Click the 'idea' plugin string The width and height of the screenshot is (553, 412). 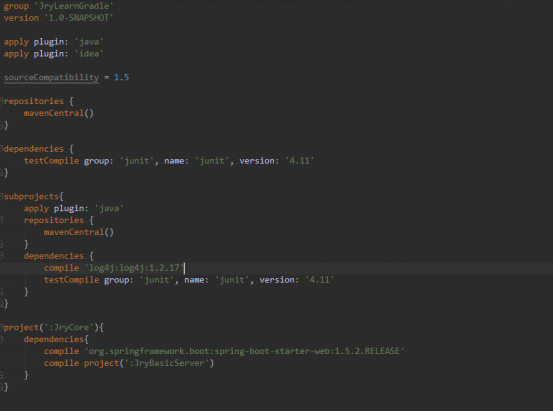89,54
